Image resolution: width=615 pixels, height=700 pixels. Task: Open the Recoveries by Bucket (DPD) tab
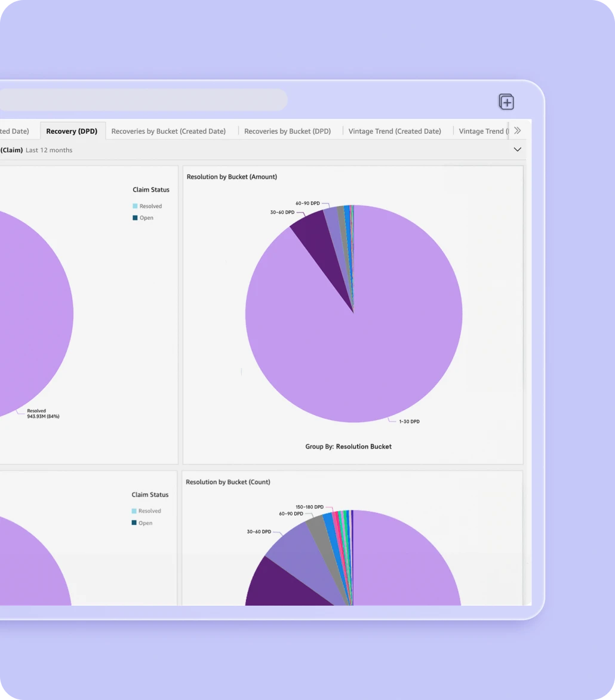(x=287, y=131)
